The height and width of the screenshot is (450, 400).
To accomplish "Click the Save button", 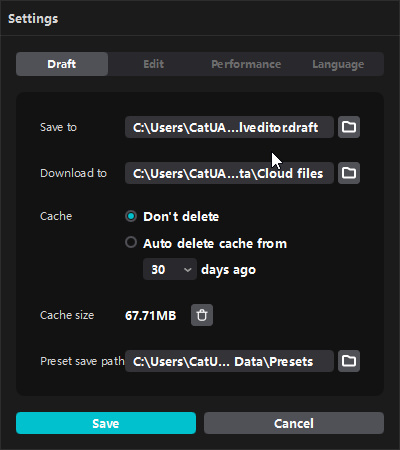I will (106, 423).
